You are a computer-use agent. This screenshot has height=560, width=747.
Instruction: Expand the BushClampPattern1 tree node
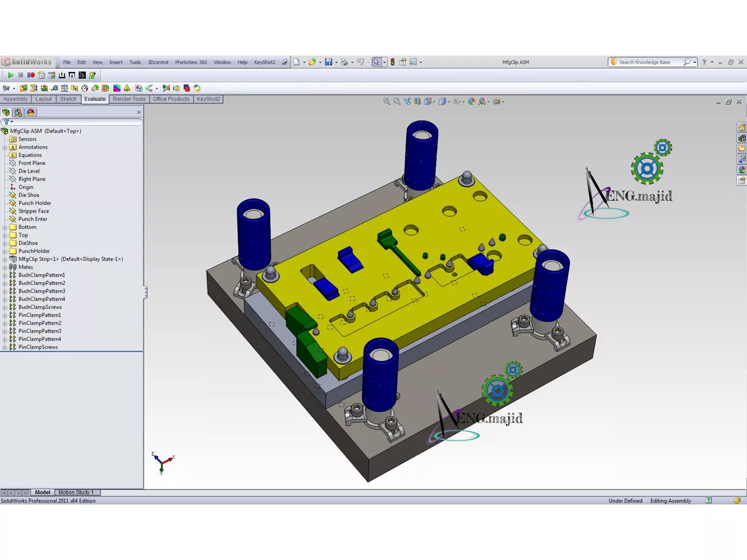coord(5,275)
